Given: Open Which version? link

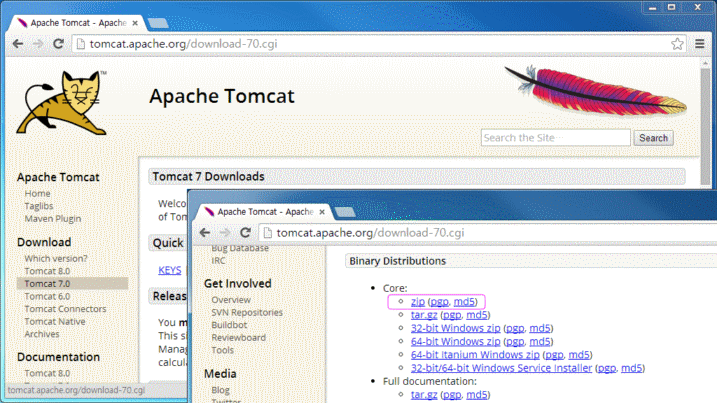Looking at the screenshot, I should click(x=56, y=258).
